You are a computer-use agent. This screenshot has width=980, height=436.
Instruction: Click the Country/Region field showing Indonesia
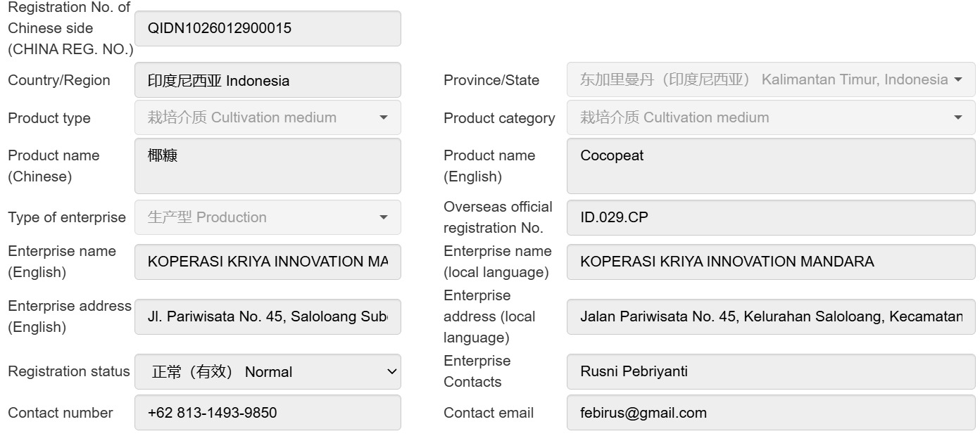point(268,80)
